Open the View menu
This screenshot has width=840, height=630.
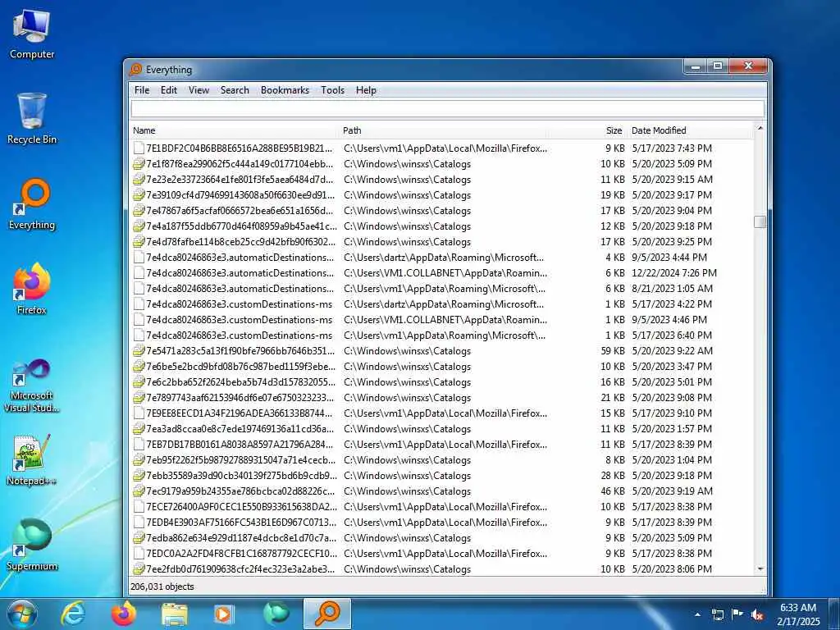[199, 90]
